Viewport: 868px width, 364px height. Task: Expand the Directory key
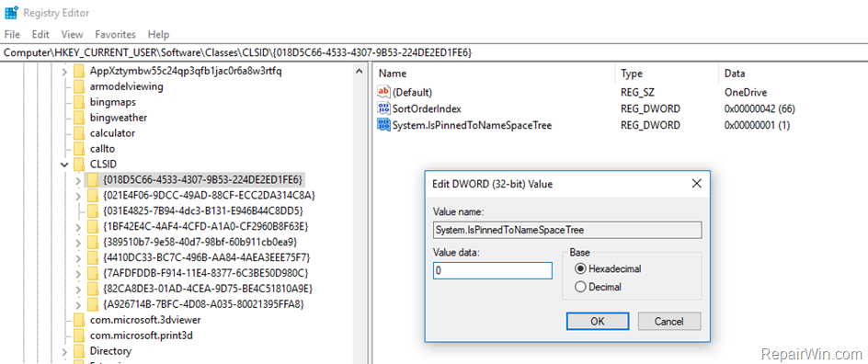click(64, 351)
